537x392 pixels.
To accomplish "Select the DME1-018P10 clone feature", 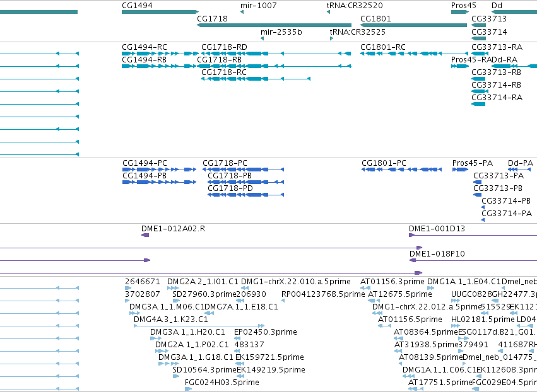I will tap(473, 260).
